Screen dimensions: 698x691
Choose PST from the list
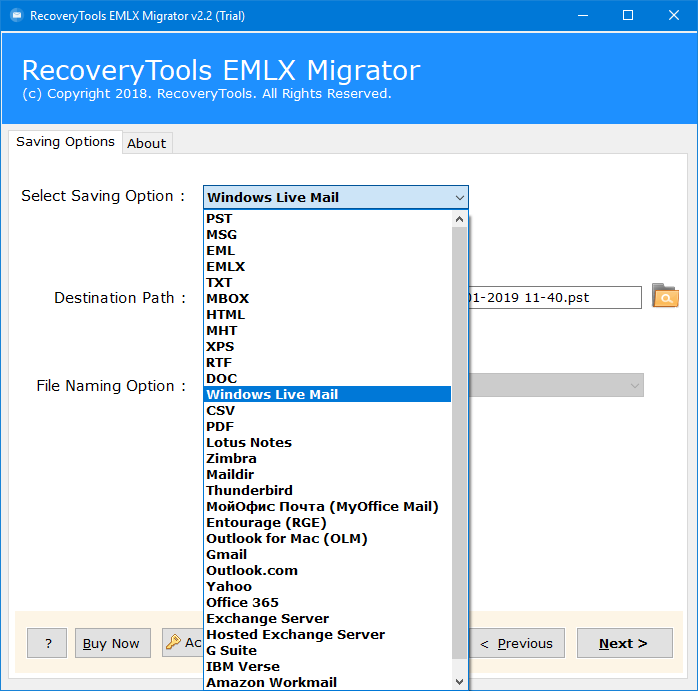pos(327,219)
